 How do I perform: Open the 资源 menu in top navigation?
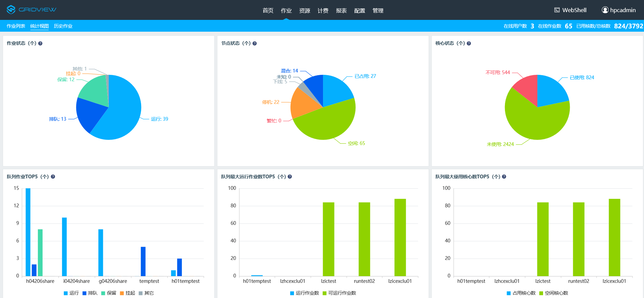click(304, 10)
